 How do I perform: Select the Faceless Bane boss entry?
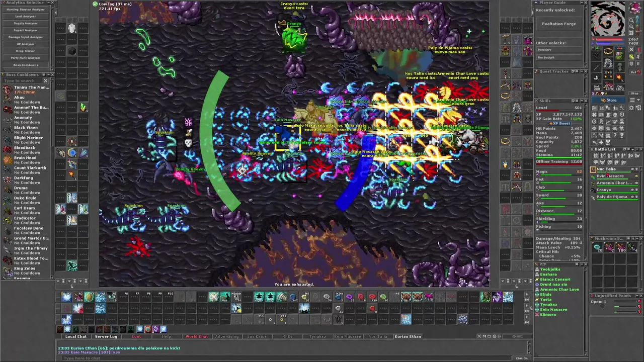[x=26, y=230]
